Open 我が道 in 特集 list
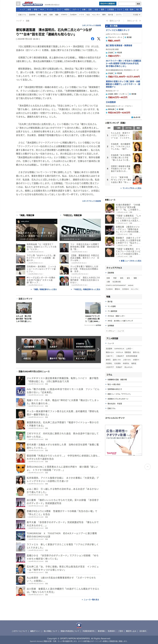Screen dimensions: 158x644 (x=110, y=301)
